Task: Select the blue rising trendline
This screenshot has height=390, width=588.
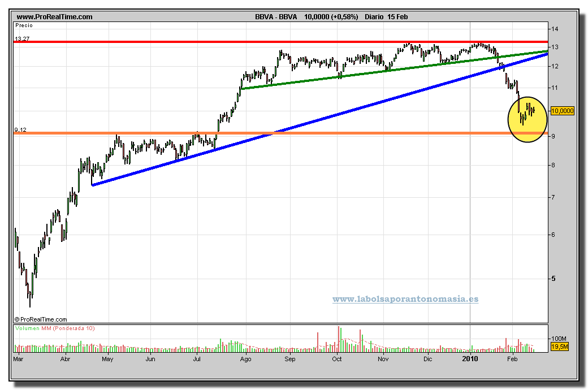Action: 320,119
